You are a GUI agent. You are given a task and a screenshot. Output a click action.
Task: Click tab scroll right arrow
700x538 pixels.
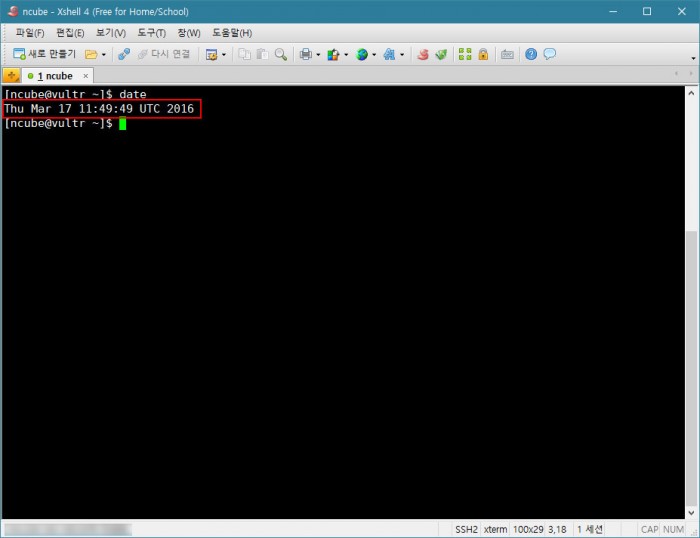[x=691, y=73]
